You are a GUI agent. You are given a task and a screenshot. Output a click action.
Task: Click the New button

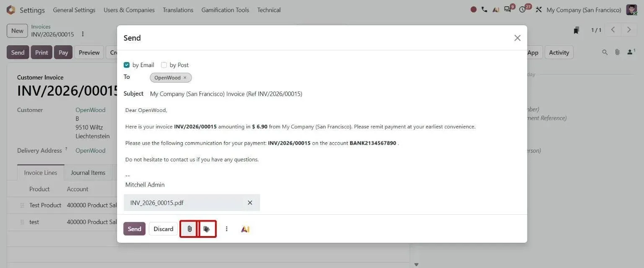17,31
